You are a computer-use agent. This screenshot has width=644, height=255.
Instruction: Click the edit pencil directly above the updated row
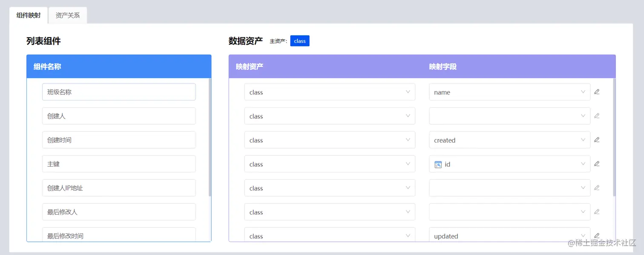[x=597, y=212]
